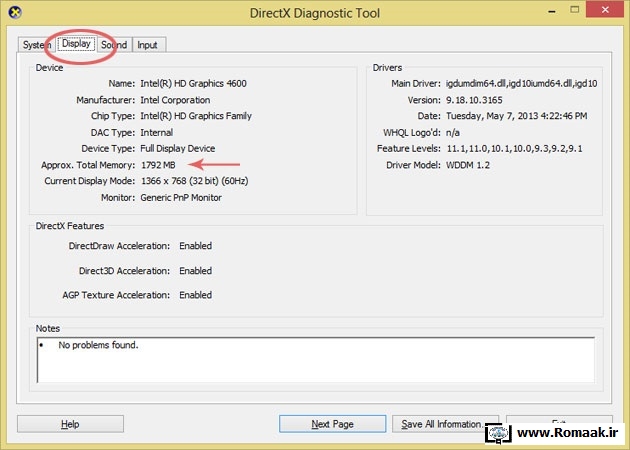Open the Sound tab
Viewport: 630px width, 450px height.
(114, 45)
